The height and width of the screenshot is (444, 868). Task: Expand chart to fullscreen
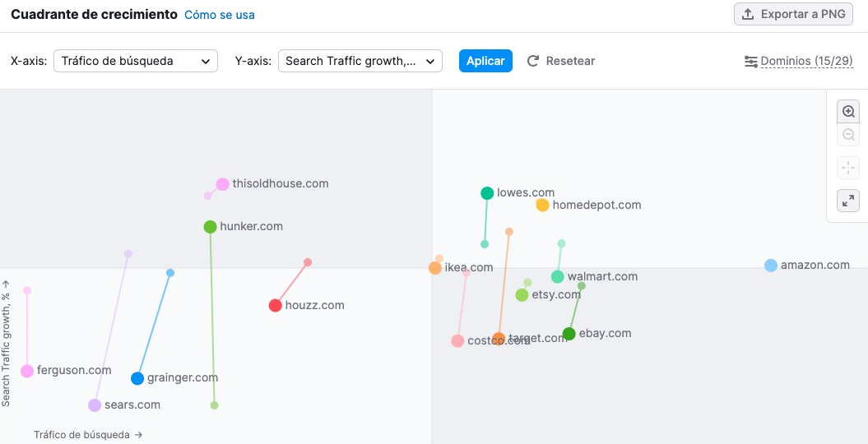coord(848,200)
